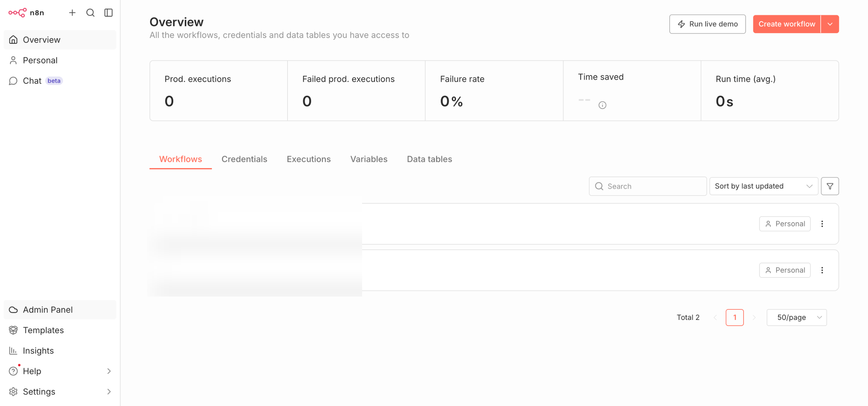This screenshot has width=868, height=406.
Task: Open Insights from the sidebar
Action: (x=38, y=351)
